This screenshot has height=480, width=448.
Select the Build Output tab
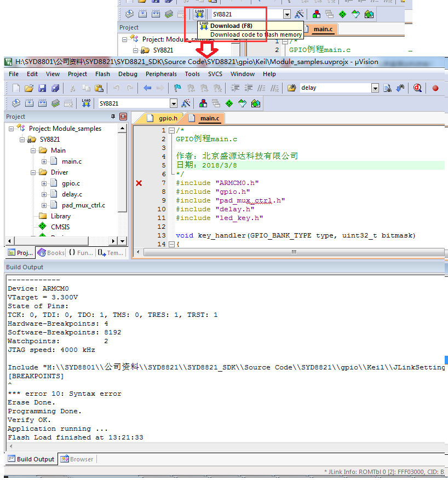coord(31,459)
